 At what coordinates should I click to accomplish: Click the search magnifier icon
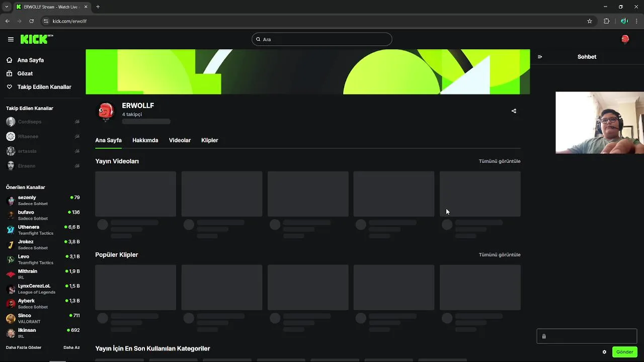click(x=258, y=39)
